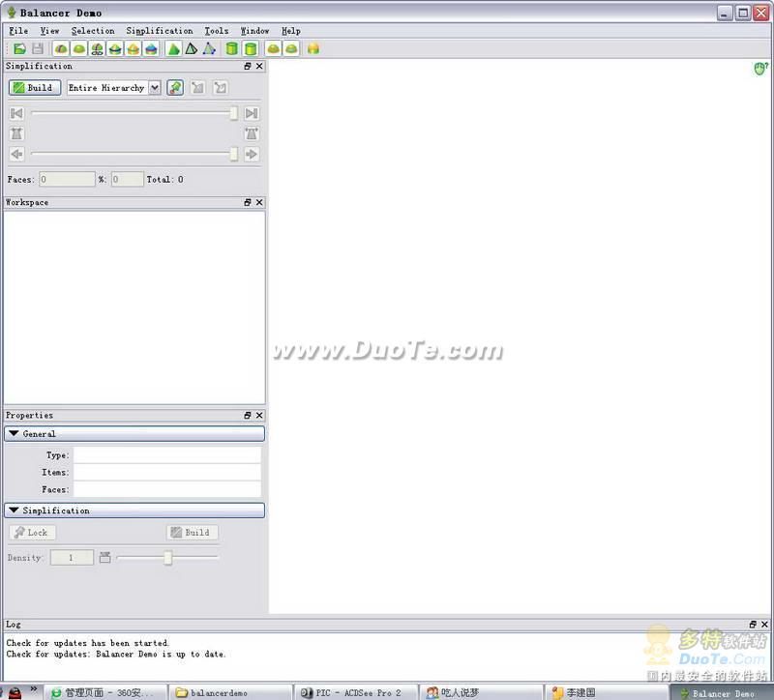Click the left arrow step button
The image size is (774, 700).
(x=16, y=154)
